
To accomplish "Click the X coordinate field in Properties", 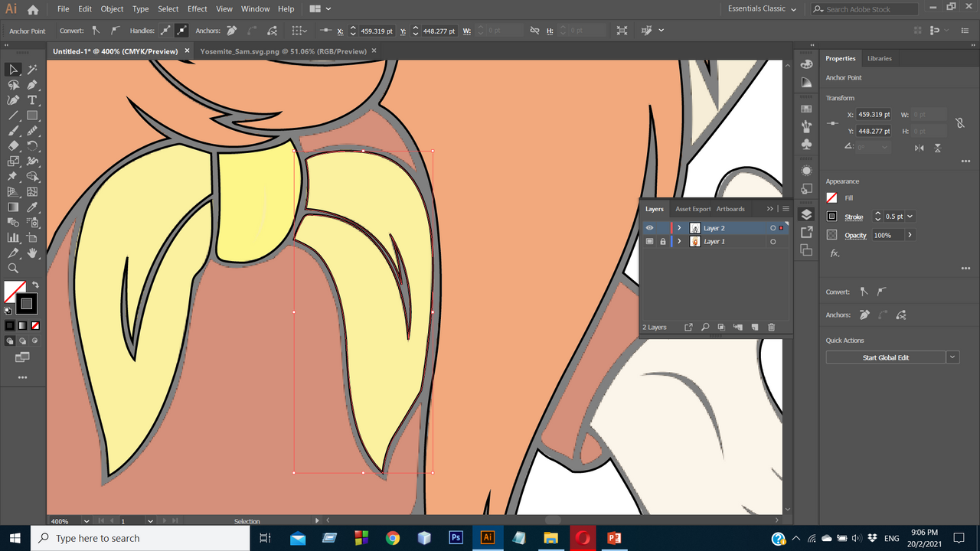I will coord(874,115).
